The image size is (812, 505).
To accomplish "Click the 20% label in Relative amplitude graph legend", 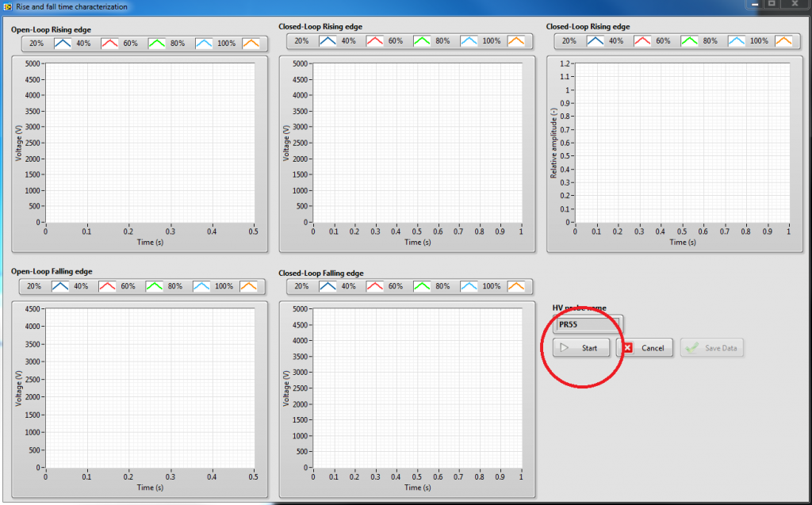I will [569, 41].
